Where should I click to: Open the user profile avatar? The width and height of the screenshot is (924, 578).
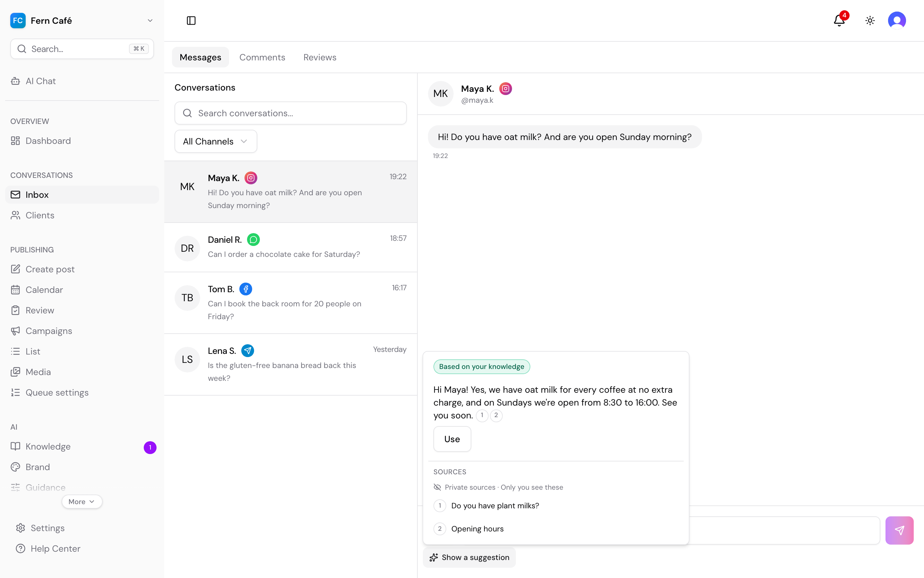pos(897,21)
